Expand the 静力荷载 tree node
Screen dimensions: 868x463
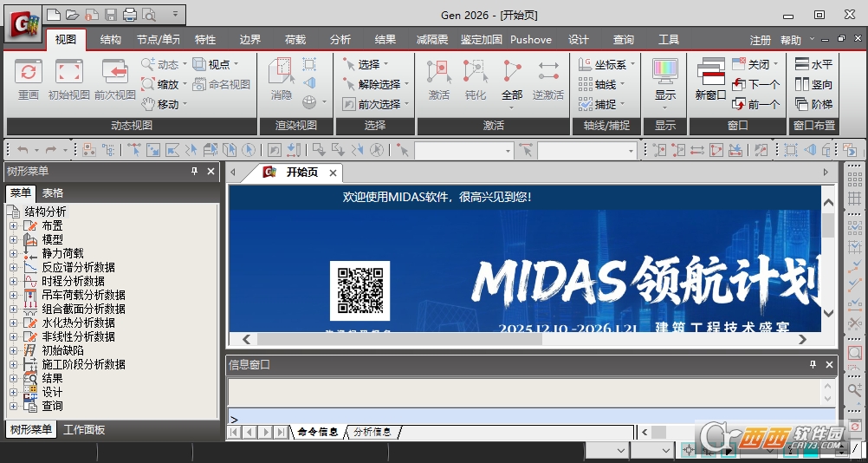13,253
